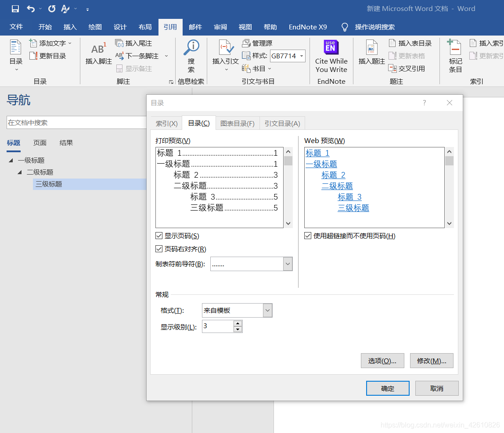Viewport: 504px width, 433px height.
Task: Open 书目 bibliography button
Action: pyautogui.click(x=257, y=68)
